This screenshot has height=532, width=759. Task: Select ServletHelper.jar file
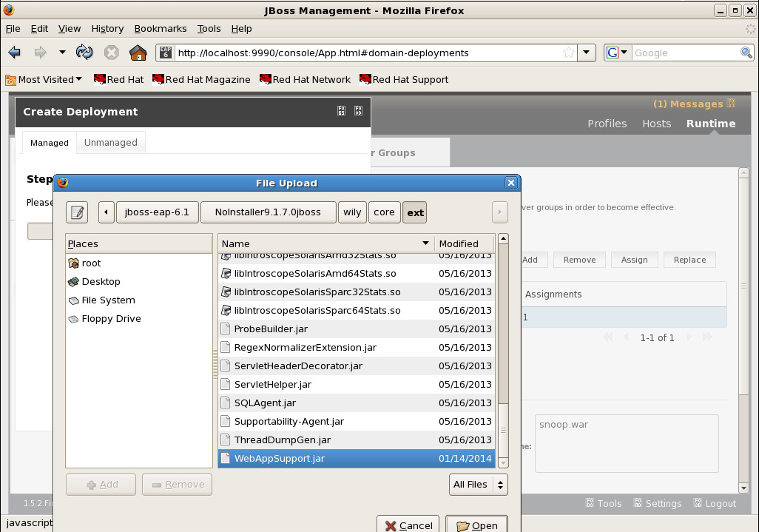pos(357,384)
